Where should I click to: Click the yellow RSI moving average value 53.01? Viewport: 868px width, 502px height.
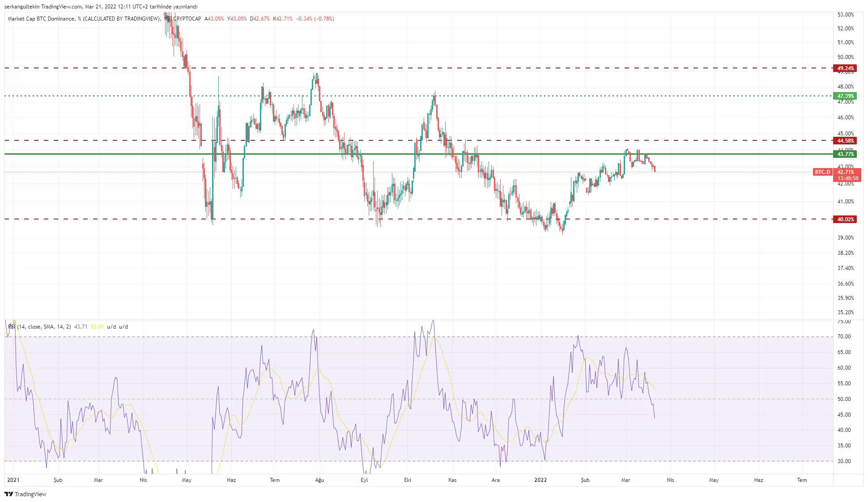pos(97,327)
